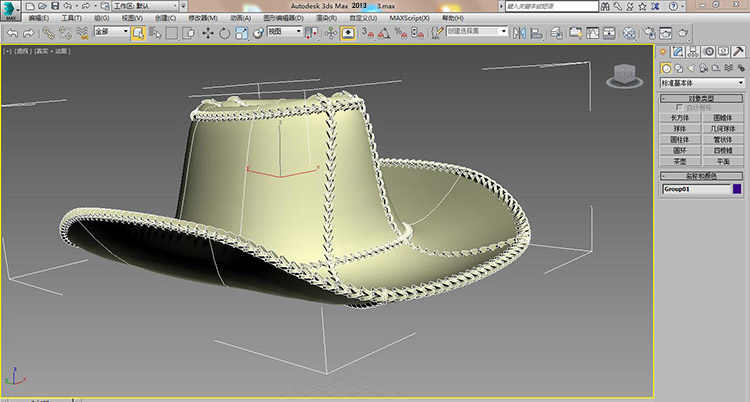
Task: Open the Utilities hammer tab
Action: coord(738,51)
